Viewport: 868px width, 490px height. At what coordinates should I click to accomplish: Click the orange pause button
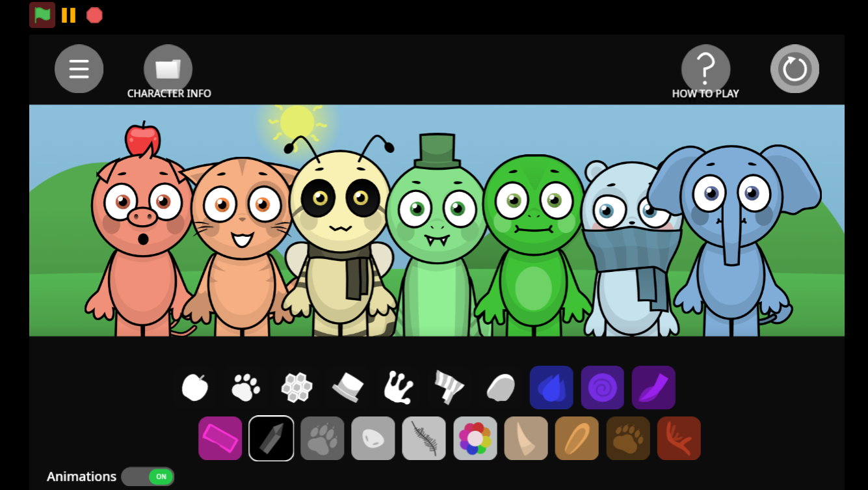coord(68,15)
